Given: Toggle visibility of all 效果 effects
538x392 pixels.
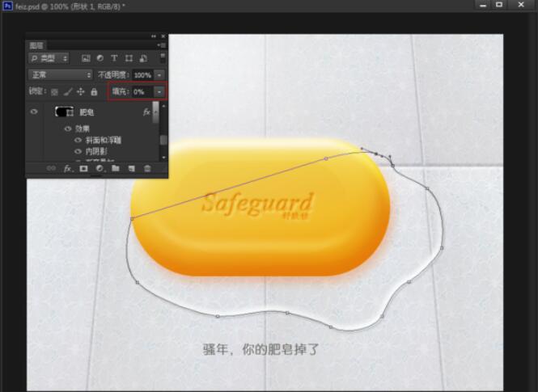Looking at the screenshot, I should (68, 129).
